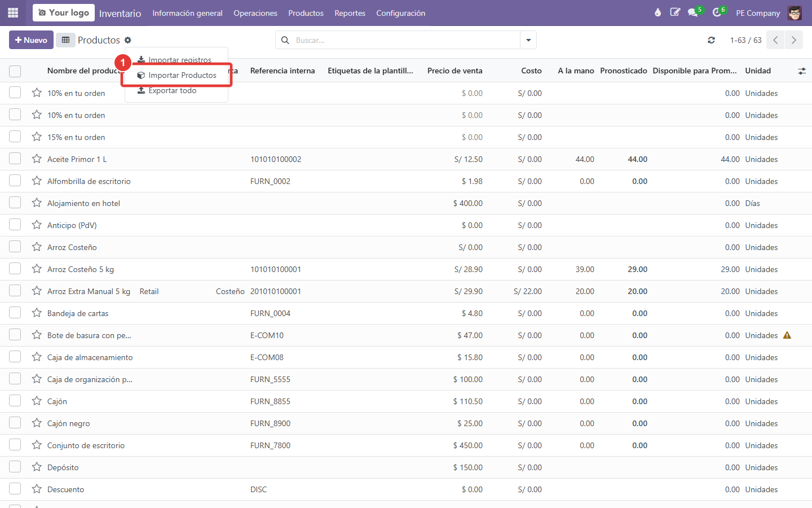Open the Reportes dropdown menu
812x508 pixels.
click(350, 13)
